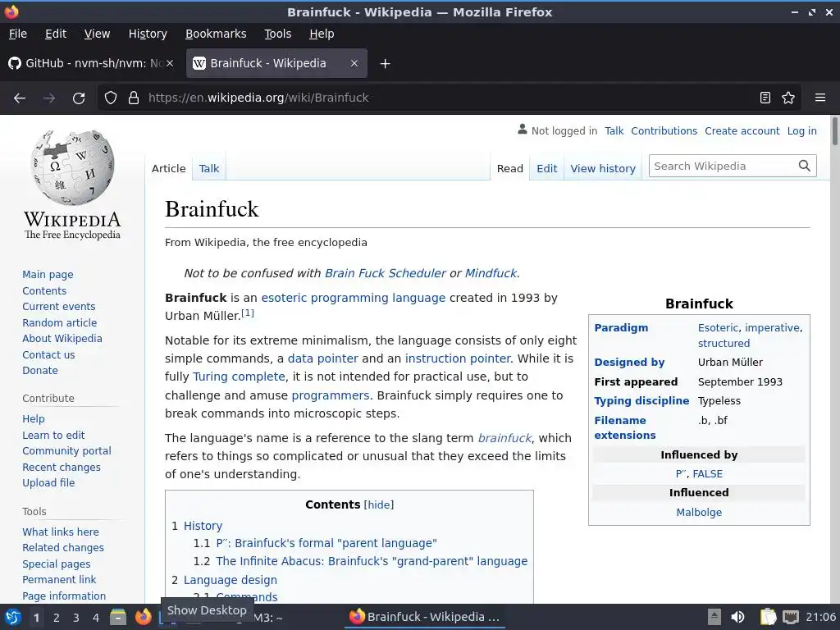Image resolution: width=840 pixels, height=630 pixels.
Task: Open the network status tray icon
Action: pyautogui.click(x=791, y=617)
